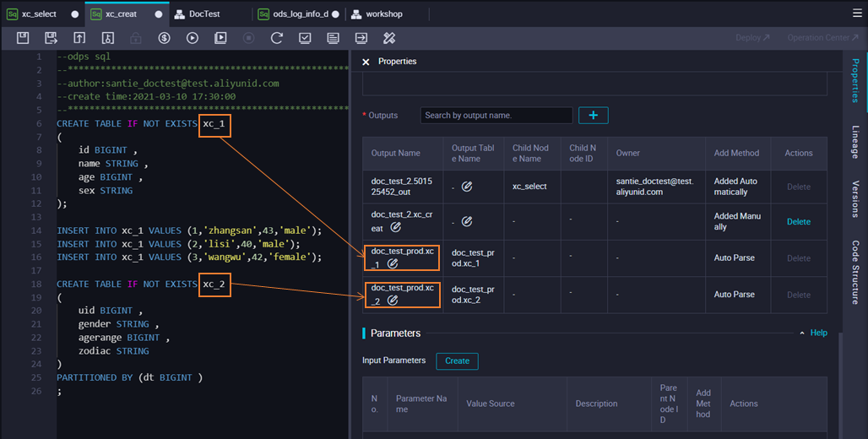Click code line inserting 'zhangsan'
This screenshot has width=868, height=439.
click(189, 230)
